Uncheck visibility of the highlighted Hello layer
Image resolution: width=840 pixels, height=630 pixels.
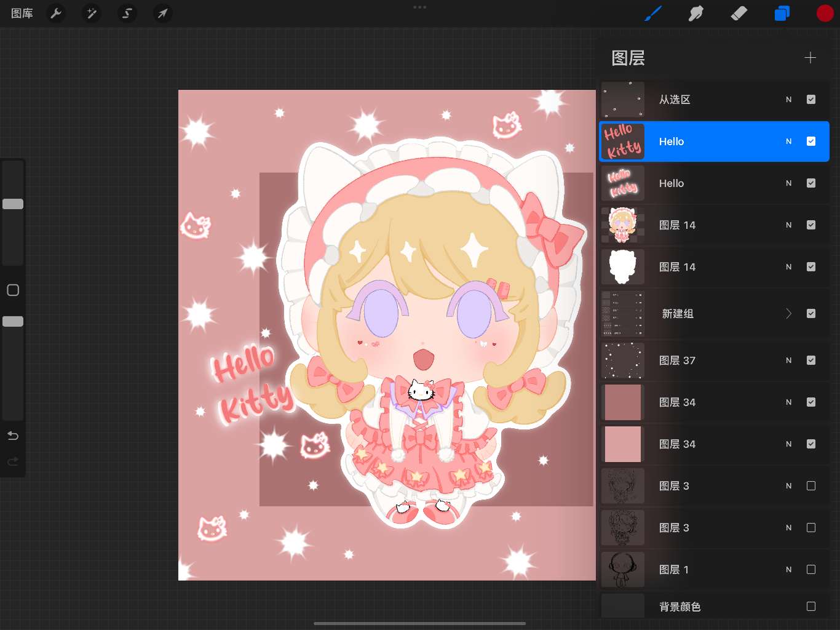(811, 141)
